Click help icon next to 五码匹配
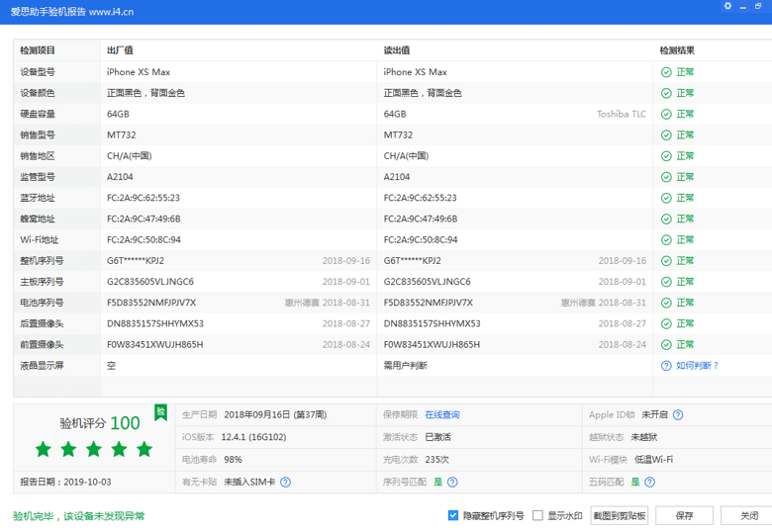Screen dimensions: 772x532 (x=649, y=483)
